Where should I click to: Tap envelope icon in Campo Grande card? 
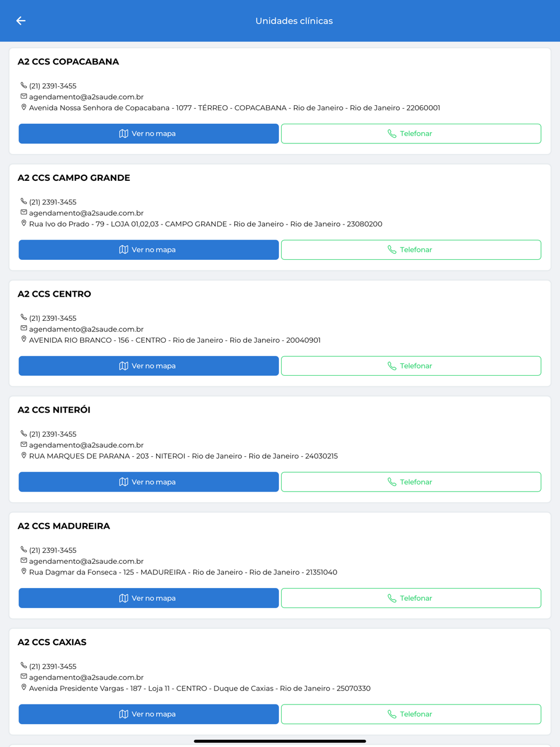point(24,213)
